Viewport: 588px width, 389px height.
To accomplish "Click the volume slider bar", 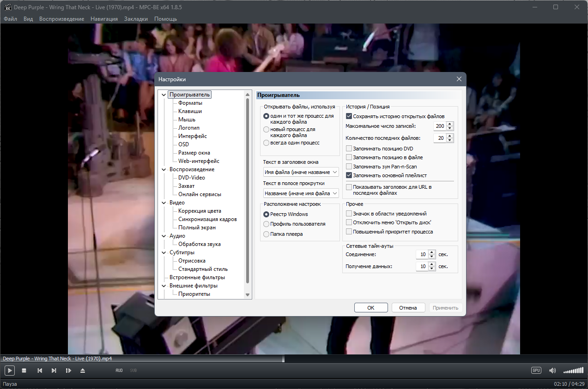I will 573,371.
